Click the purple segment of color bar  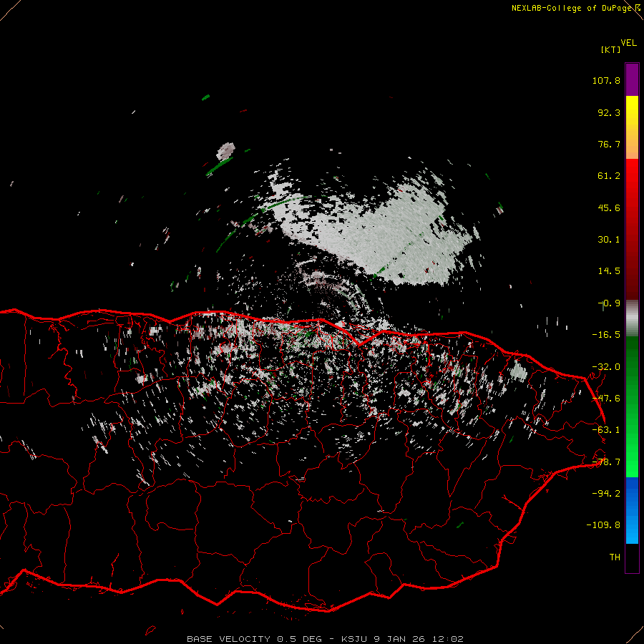point(632,79)
